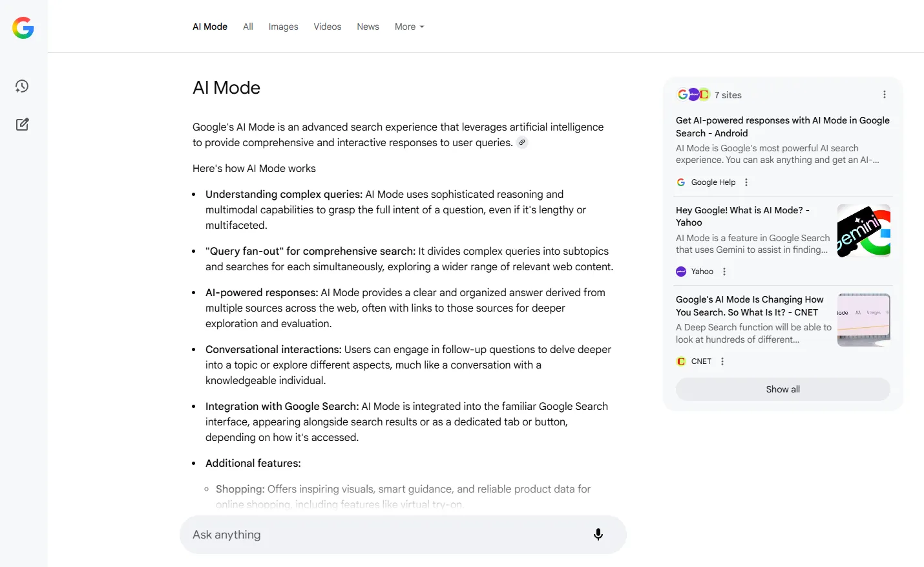Viewport: 924px width, 567px height.
Task: Click the Integration with Google Search bullet heading
Action: pyautogui.click(x=282, y=407)
